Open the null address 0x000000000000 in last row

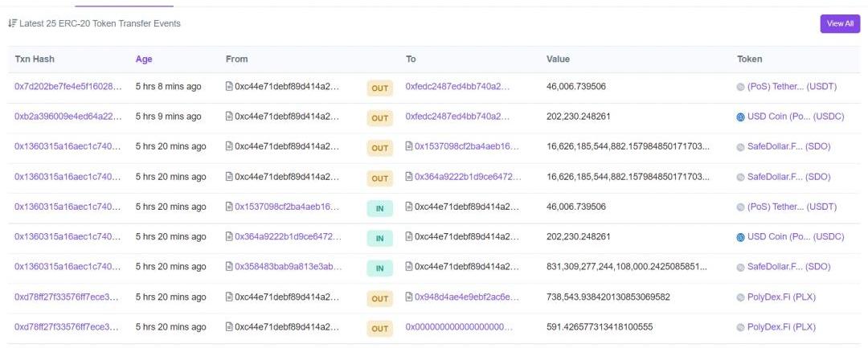tap(457, 327)
